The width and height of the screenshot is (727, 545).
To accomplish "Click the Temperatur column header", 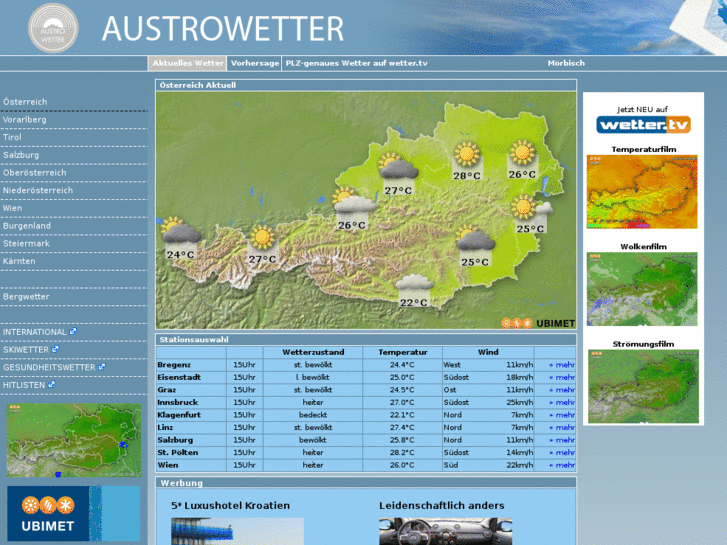I will [x=402, y=352].
